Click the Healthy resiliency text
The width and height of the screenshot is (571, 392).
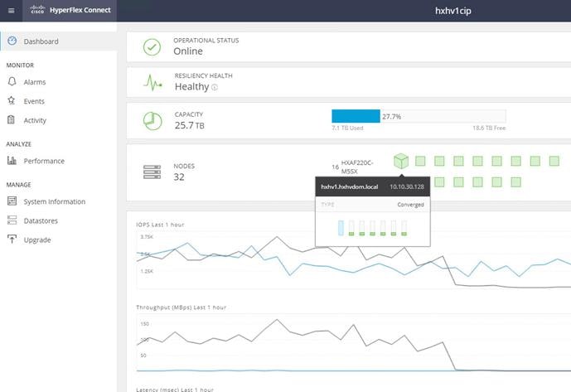click(x=191, y=87)
